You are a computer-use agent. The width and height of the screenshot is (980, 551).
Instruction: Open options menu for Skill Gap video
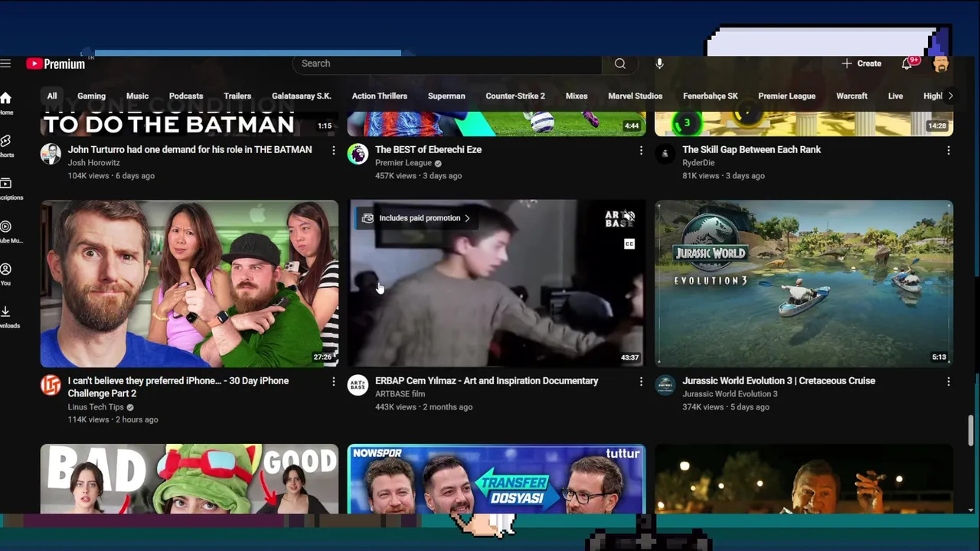point(948,151)
